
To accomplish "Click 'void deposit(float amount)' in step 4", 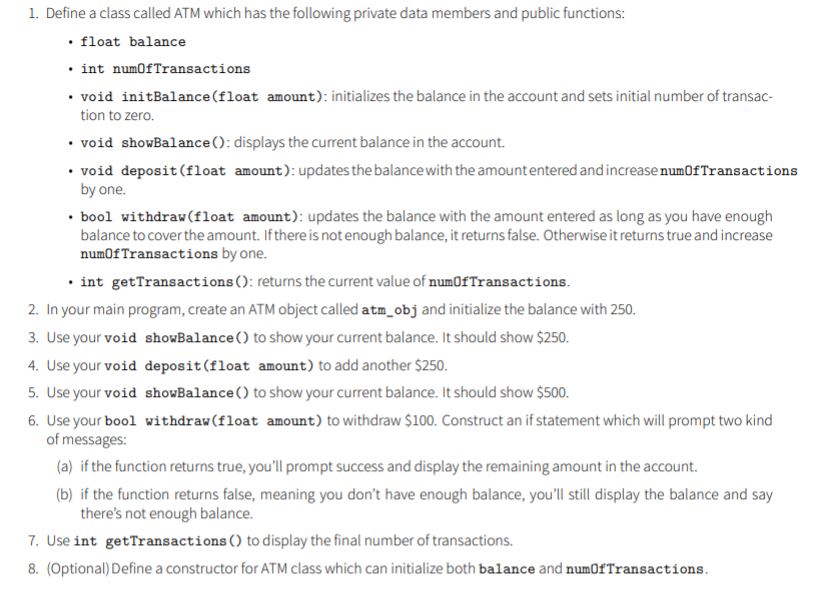I will coord(209,366).
